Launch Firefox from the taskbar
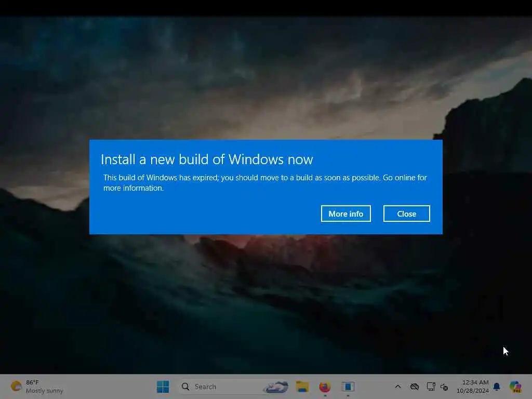This screenshot has width=532, height=399. coord(325,387)
